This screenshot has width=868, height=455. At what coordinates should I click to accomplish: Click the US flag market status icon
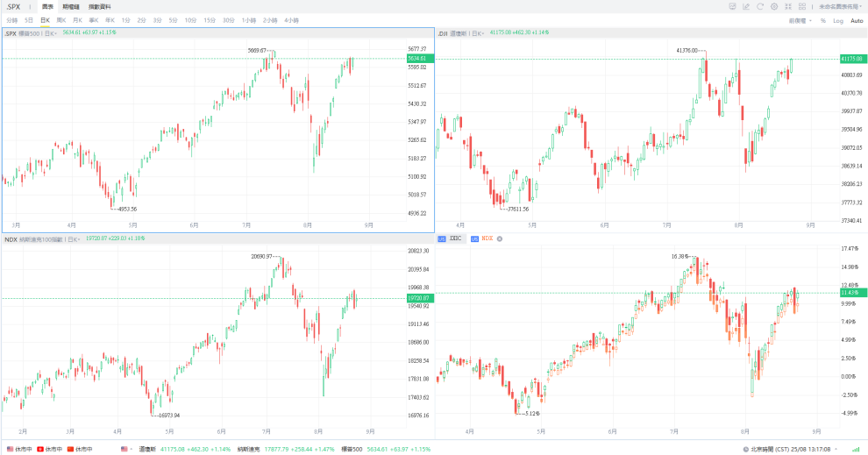(x=10, y=449)
